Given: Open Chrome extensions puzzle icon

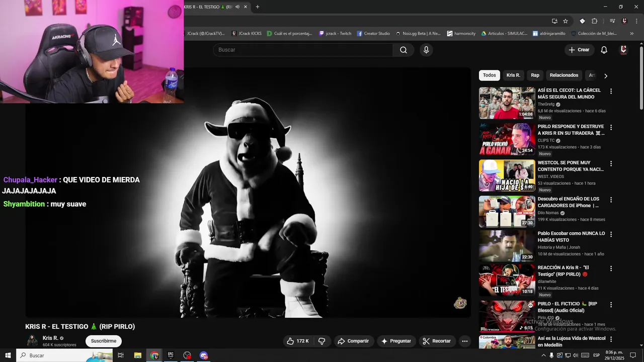Looking at the screenshot, I should (x=594, y=21).
